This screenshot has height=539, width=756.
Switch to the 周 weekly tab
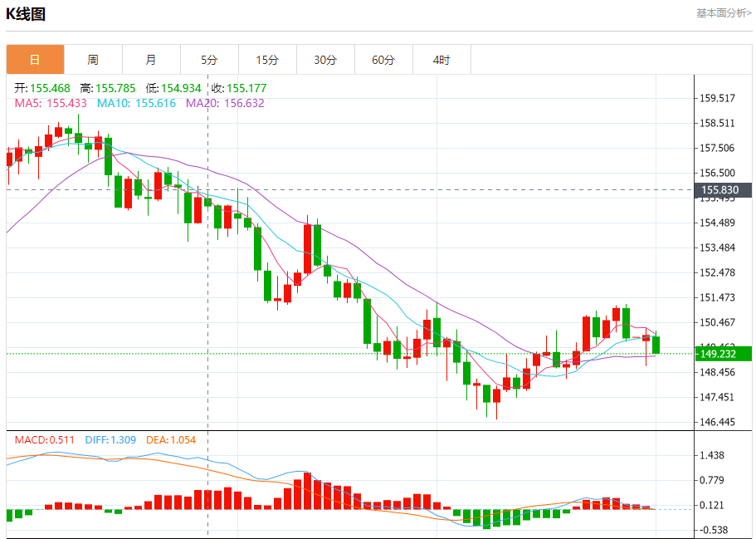pos(93,60)
